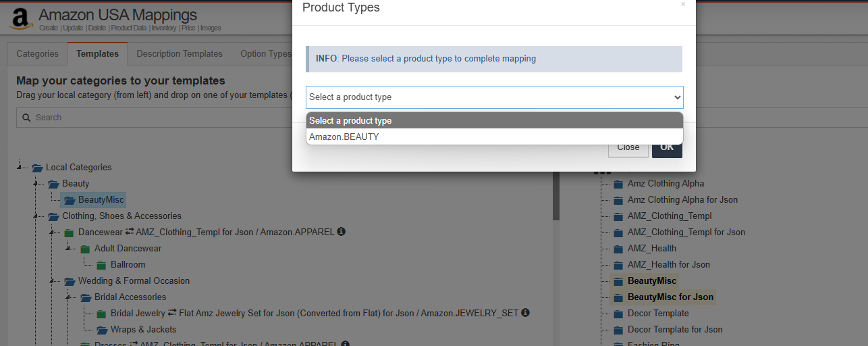The image size is (868, 346).
Task: Select the Wraps & Jackets category
Action: [x=143, y=329]
